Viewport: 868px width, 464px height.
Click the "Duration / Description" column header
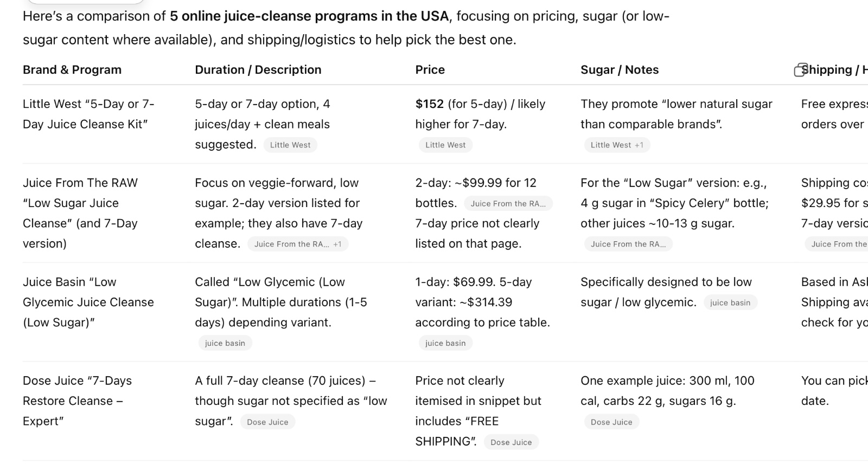point(258,70)
